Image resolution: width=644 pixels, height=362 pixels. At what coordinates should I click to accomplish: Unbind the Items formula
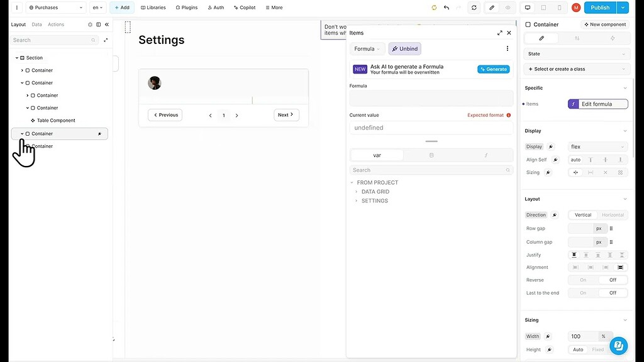click(404, 48)
